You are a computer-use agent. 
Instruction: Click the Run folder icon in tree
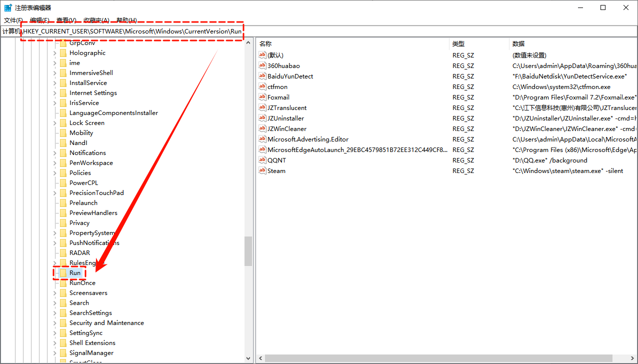pyautogui.click(x=63, y=273)
